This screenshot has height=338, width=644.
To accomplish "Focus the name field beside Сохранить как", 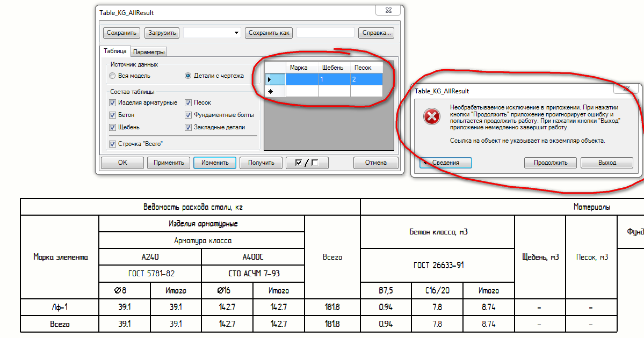I will pyautogui.click(x=325, y=33).
